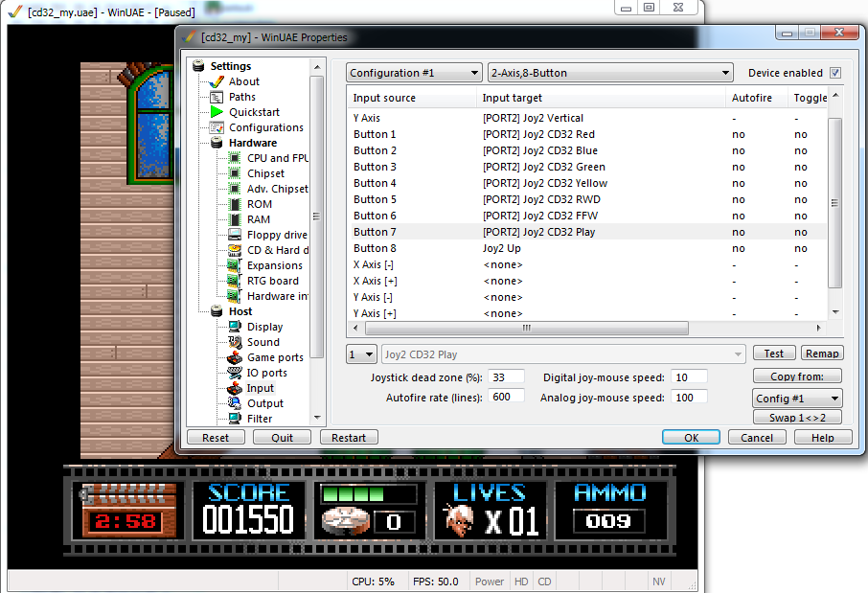Viewport: 868px width, 593px height.
Task: Click the Quit button
Action: pos(282,438)
